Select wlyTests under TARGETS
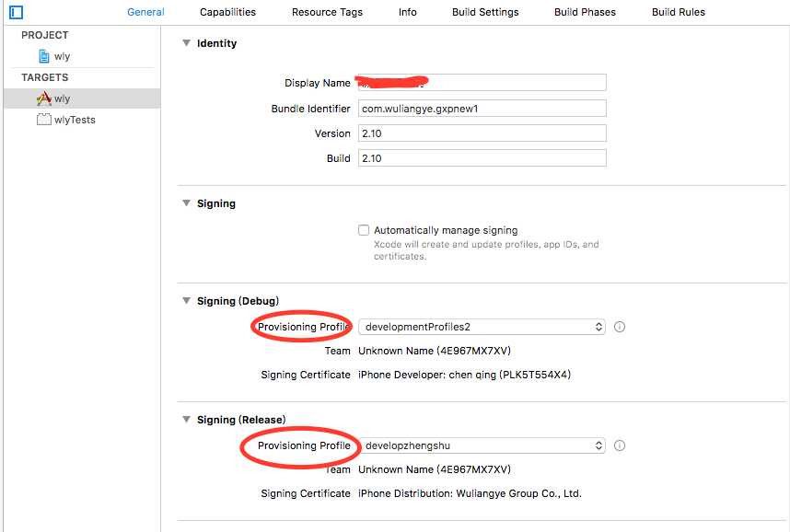Image resolution: width=790 pixels, height=532 pixels. [75, 120]
